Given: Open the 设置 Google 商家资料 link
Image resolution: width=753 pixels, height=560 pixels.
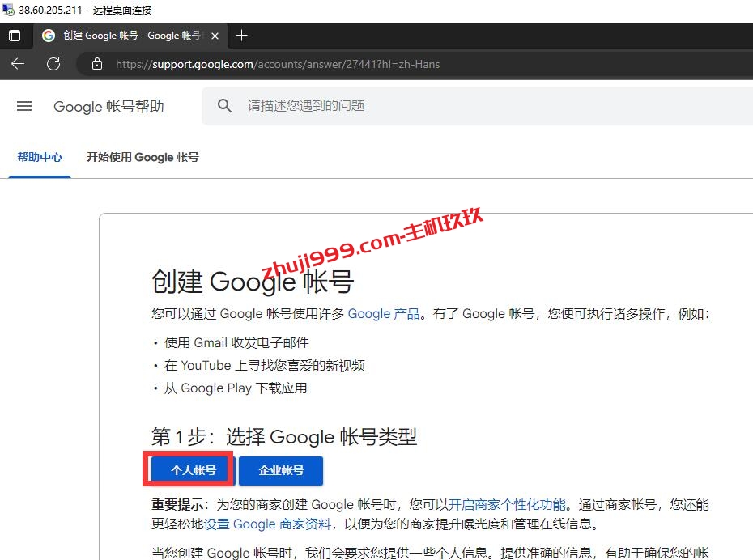Looking at the screenshot, I should [267, 524].
